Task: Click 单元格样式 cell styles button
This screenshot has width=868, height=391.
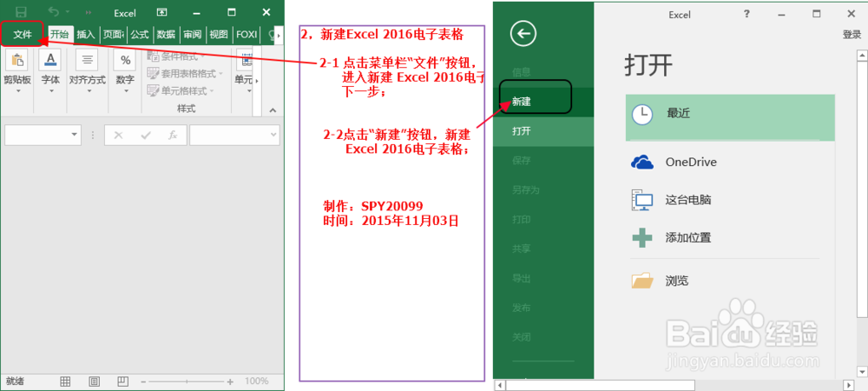Action: tap(181, 90)
